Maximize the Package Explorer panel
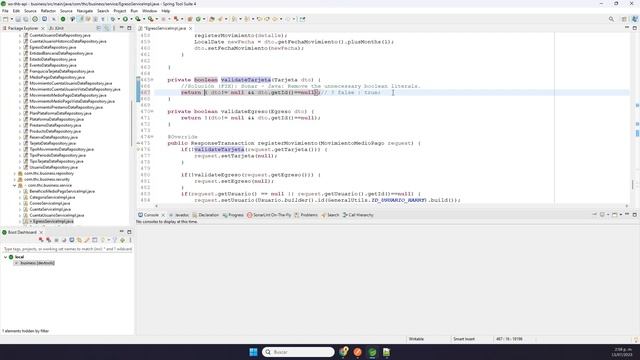This screenshot has width=640, height=360. 129,28
